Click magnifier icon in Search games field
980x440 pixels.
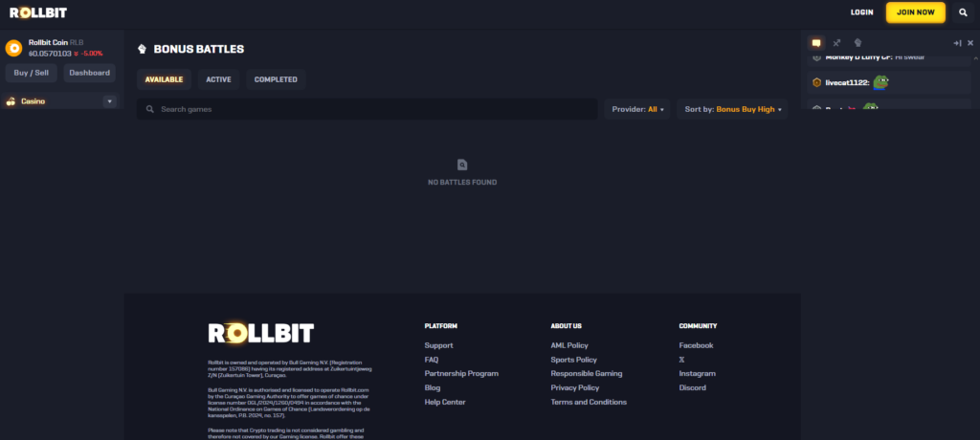tap(150, 109)
